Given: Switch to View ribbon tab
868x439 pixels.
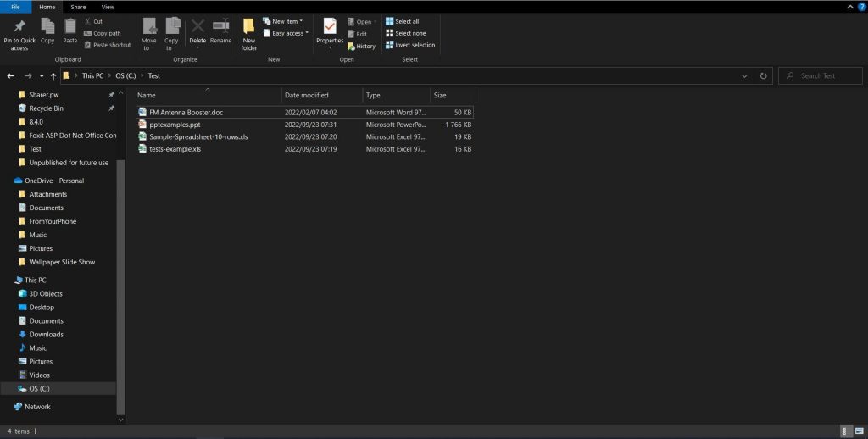Looking at the screenshot, I should coord(108,7).
